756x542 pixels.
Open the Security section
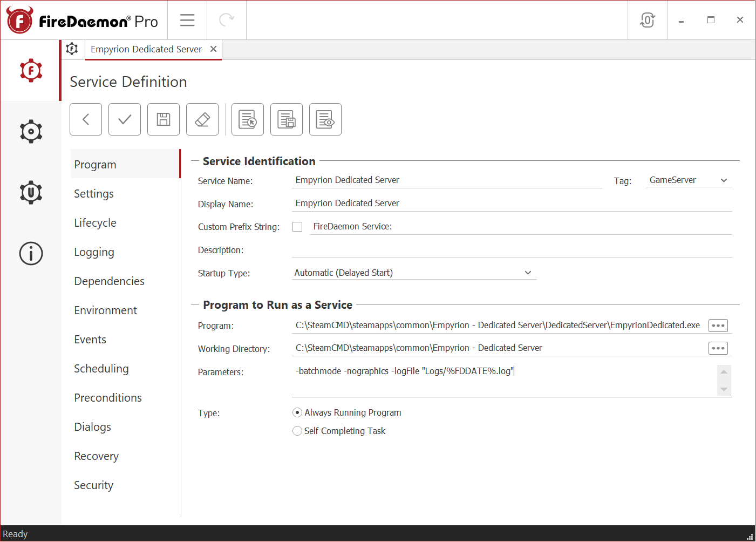tap(125, 485)
